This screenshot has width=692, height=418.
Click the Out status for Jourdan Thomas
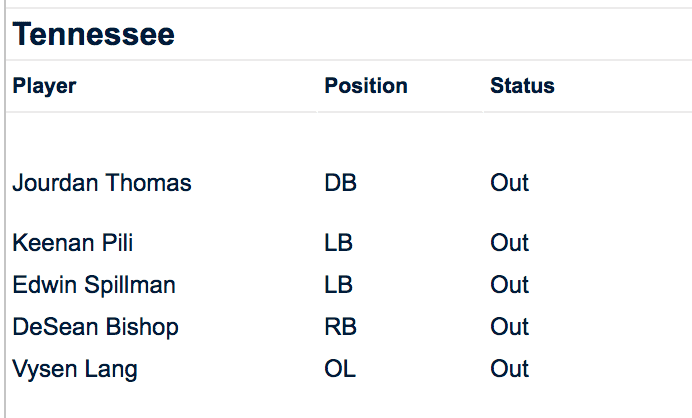point(509,183)
